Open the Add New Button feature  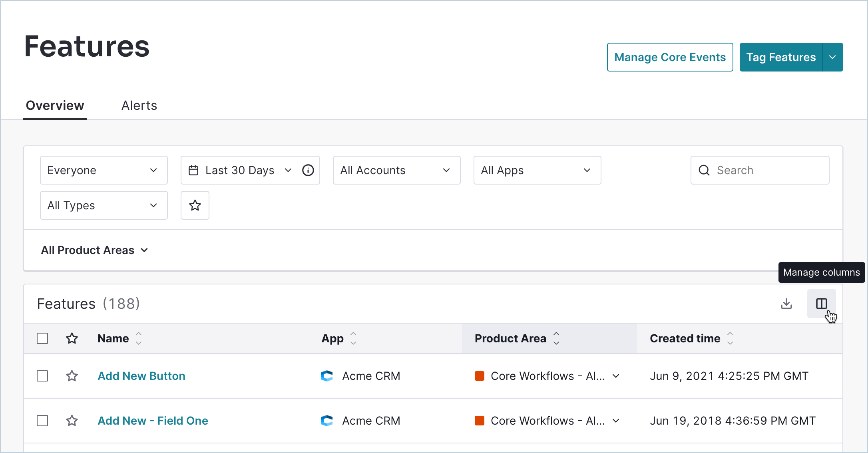tap(141, 376)
